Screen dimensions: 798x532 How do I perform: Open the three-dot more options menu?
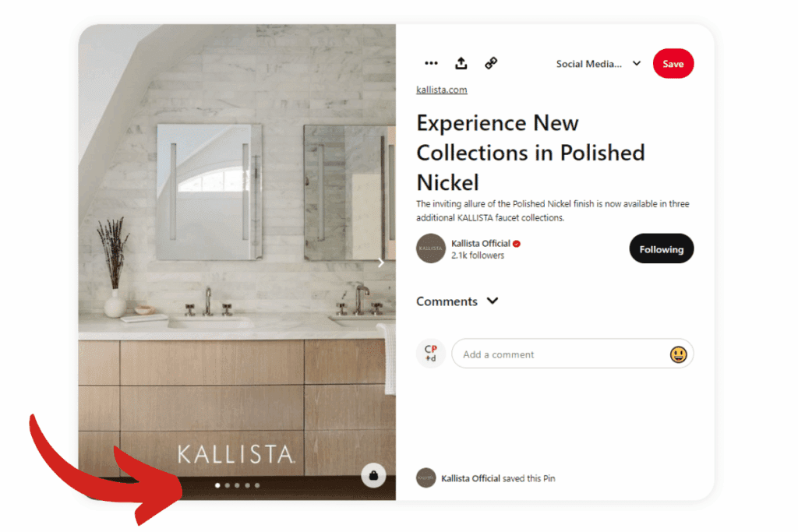pos(430,64)
